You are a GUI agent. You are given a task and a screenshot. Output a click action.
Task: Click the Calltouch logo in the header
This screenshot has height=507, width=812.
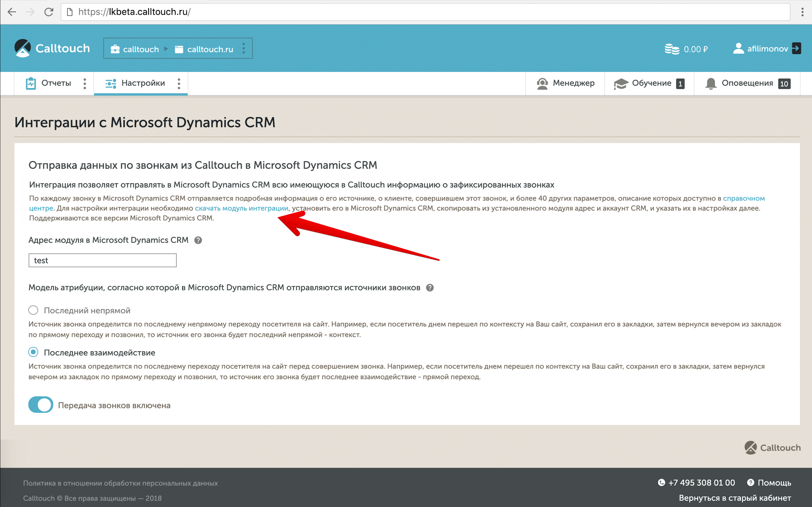[x=52, y=48]
